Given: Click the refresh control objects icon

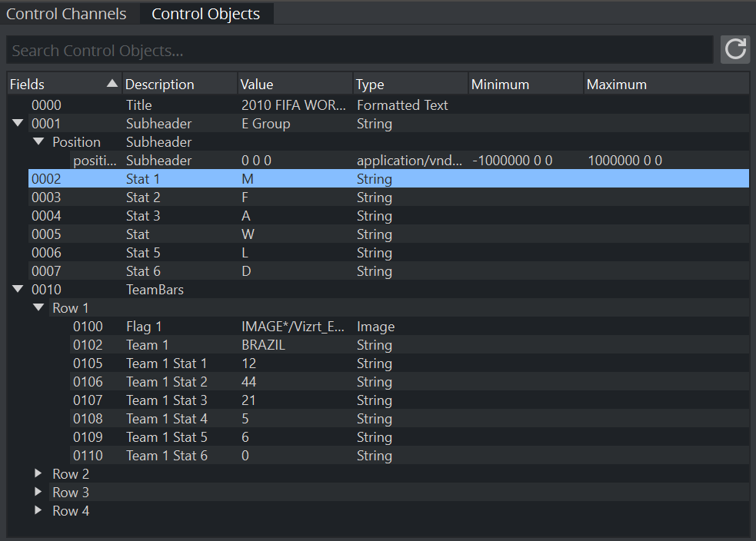Looking at the screenshot, I should pos(735,50).
